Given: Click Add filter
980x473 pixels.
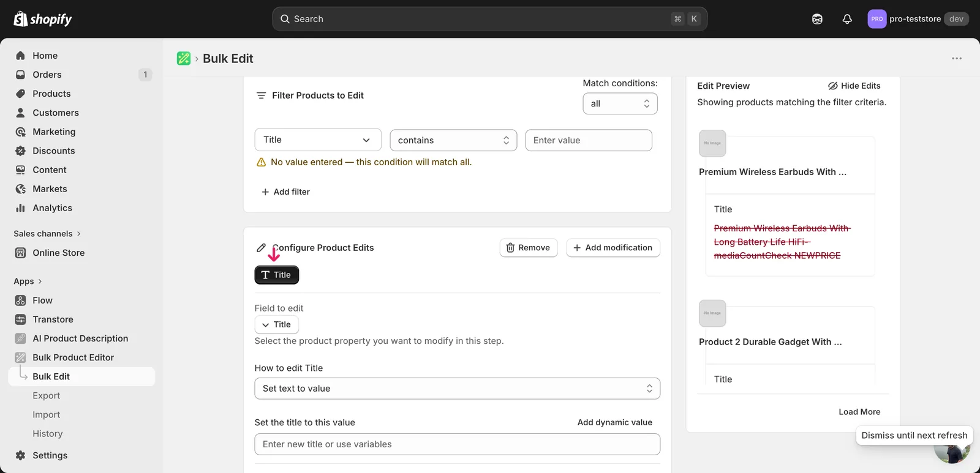Looking at the screenshot, I should point(285,192).
